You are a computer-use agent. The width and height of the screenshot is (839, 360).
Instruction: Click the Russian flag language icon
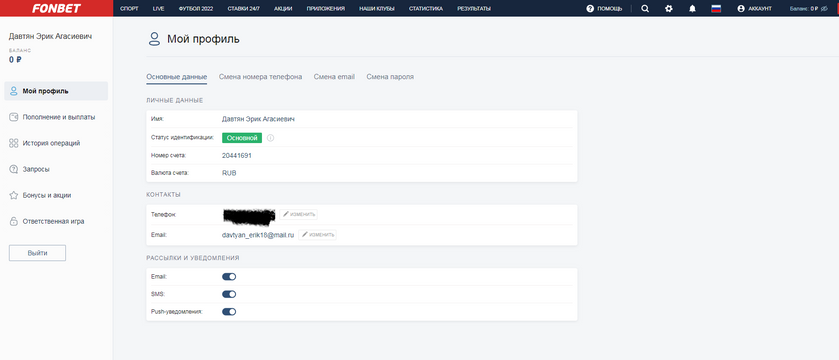716,9
